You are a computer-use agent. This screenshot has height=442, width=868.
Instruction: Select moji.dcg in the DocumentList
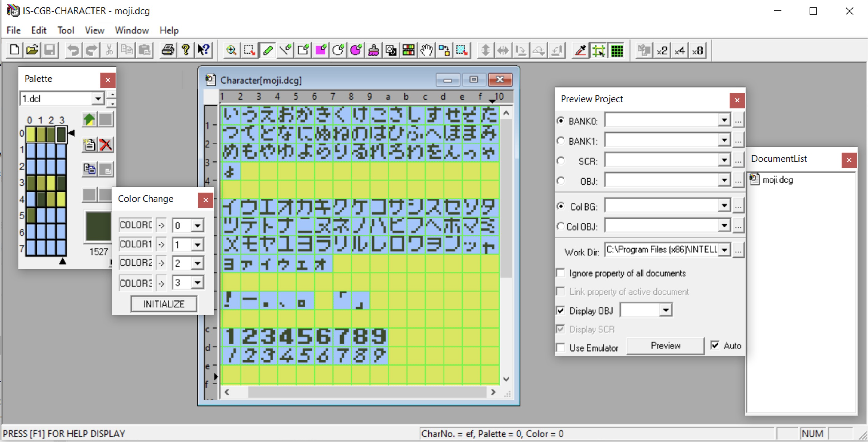[x=777, y=180]
